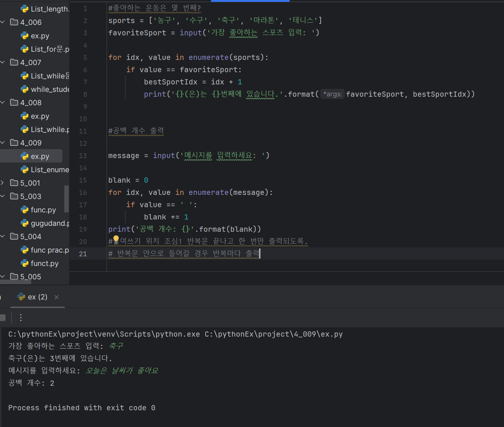This screenshot has width=504, height=427.
Task: Click Python icon beside func prac file
Action: tap(25, 250)
